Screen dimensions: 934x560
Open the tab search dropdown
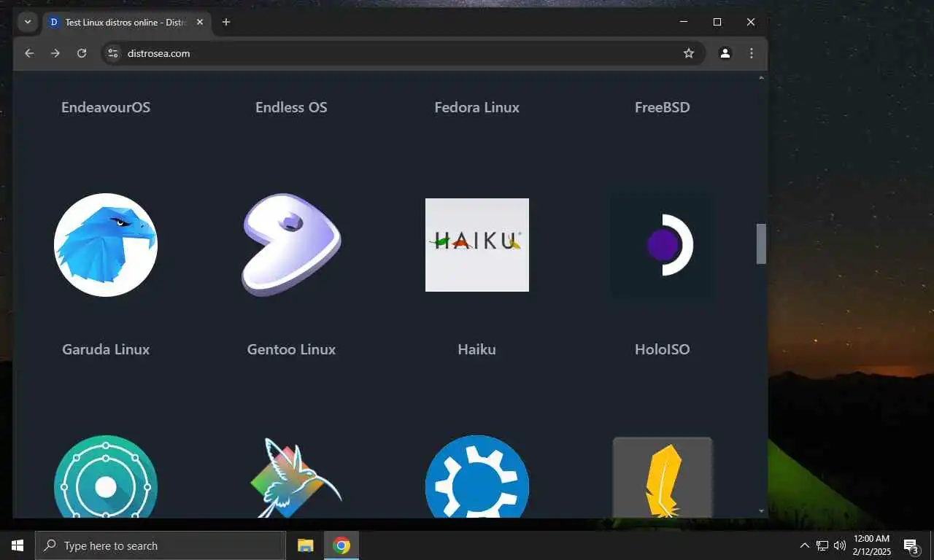coord(28,22)
